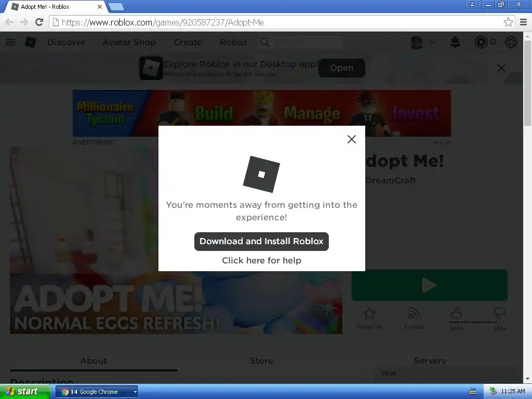Close the download Roblox dialog

(x=352, y=139)
